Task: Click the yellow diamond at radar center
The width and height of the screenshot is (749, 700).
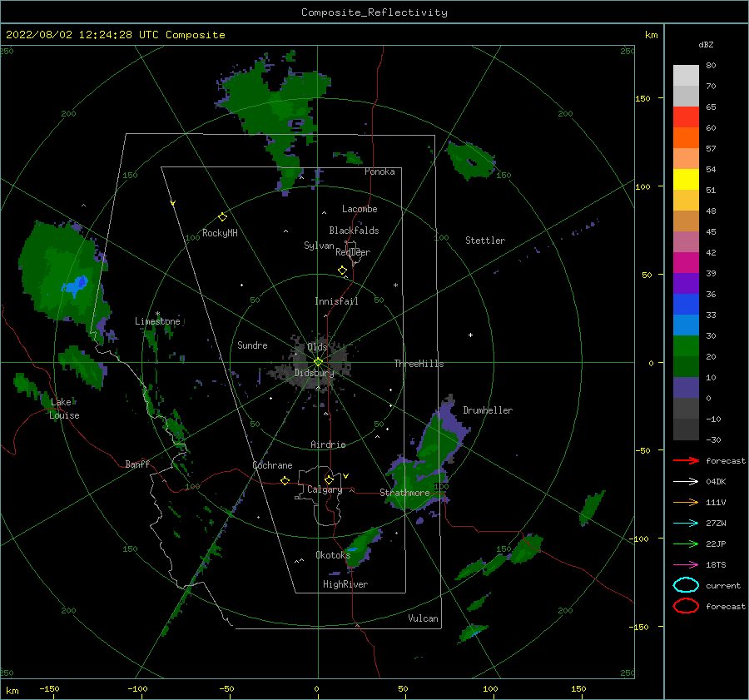Action: [318, 362]
